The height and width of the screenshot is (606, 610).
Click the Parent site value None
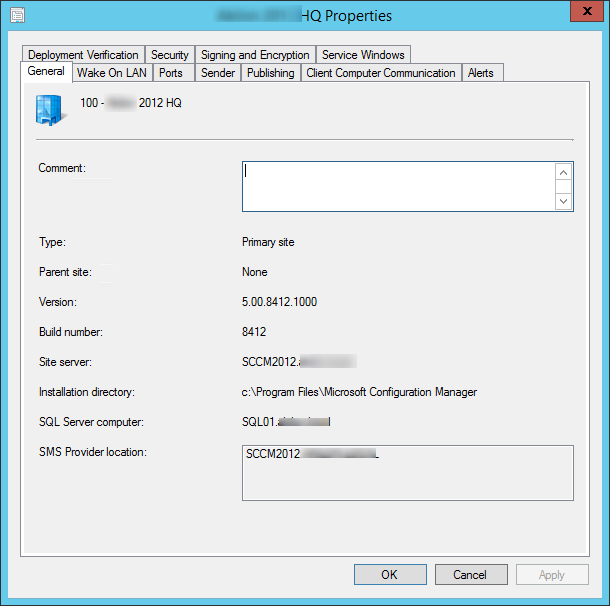click(254, 272)
